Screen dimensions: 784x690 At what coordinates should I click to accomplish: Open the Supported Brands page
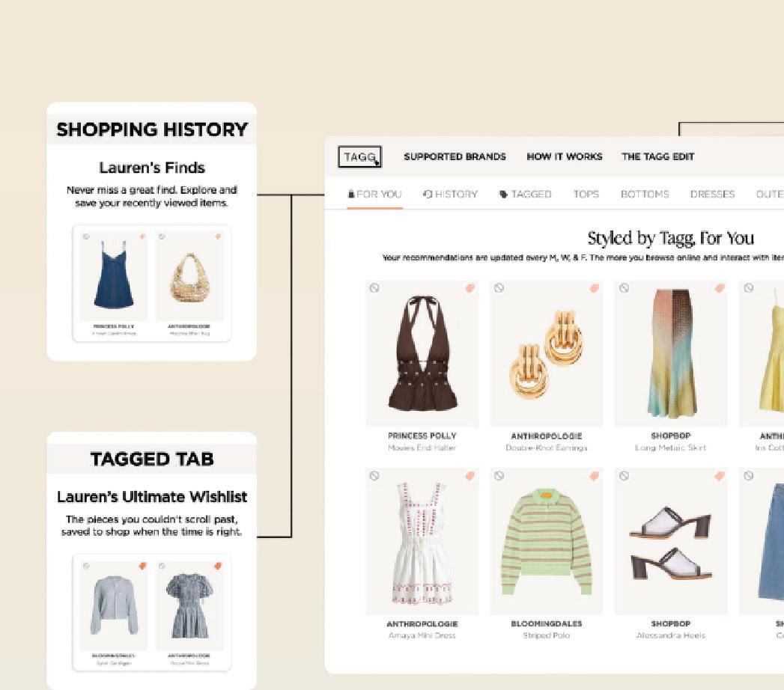tap(455, 156)
